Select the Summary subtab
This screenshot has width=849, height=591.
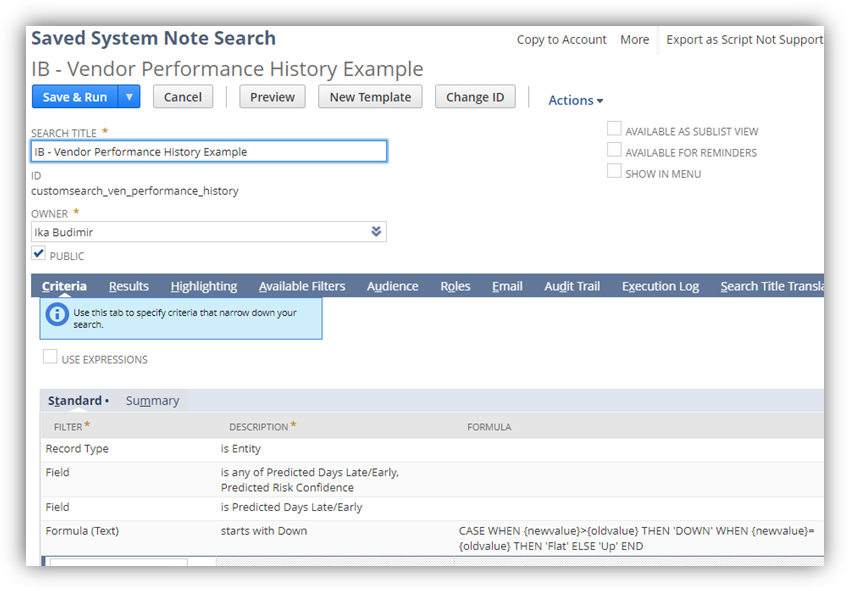pos(152,400)
